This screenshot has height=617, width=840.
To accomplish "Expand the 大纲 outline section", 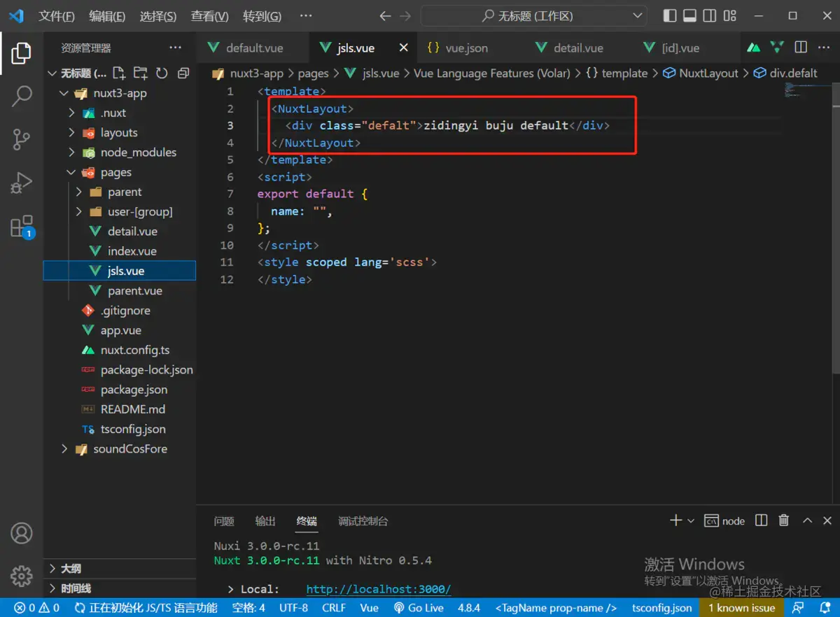I will [x=71, y=568].
